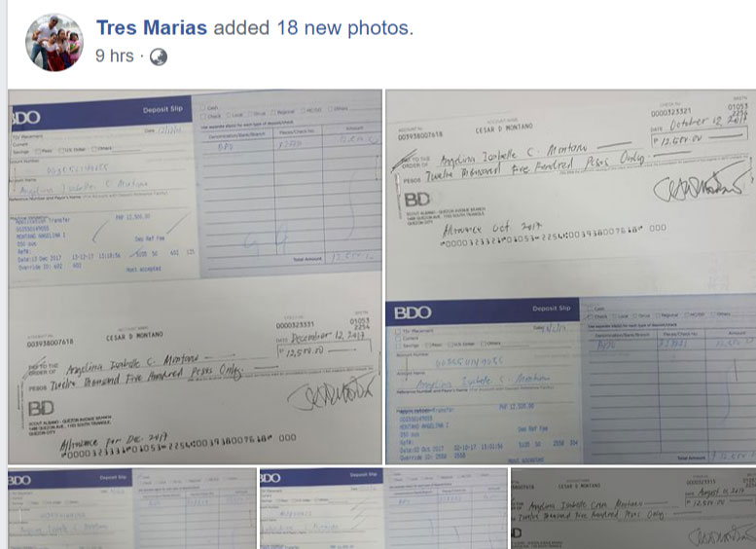Click the BD logo on the December check

(x=41, y=409)
